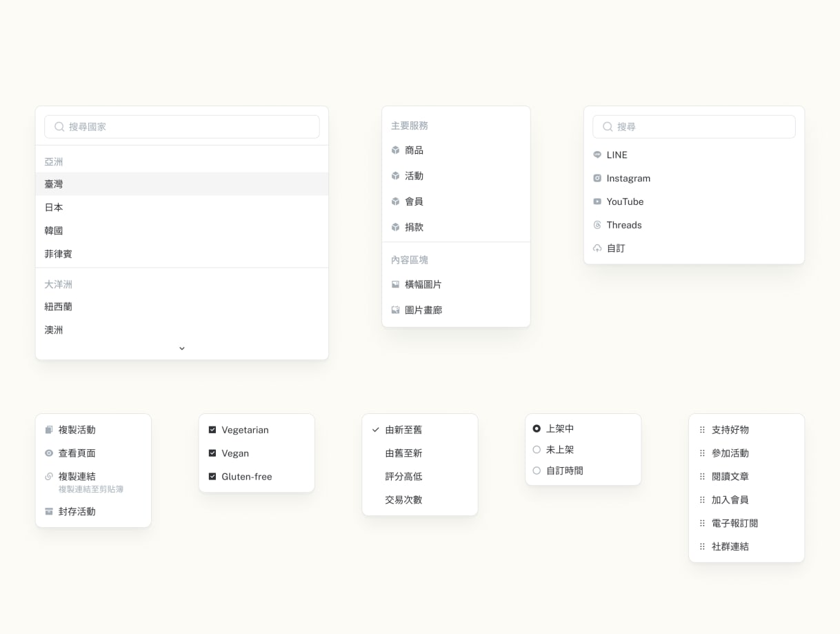Screen dimensions: 840x634
Task: Select the 未上架 radio button
Action: point(537,449)
